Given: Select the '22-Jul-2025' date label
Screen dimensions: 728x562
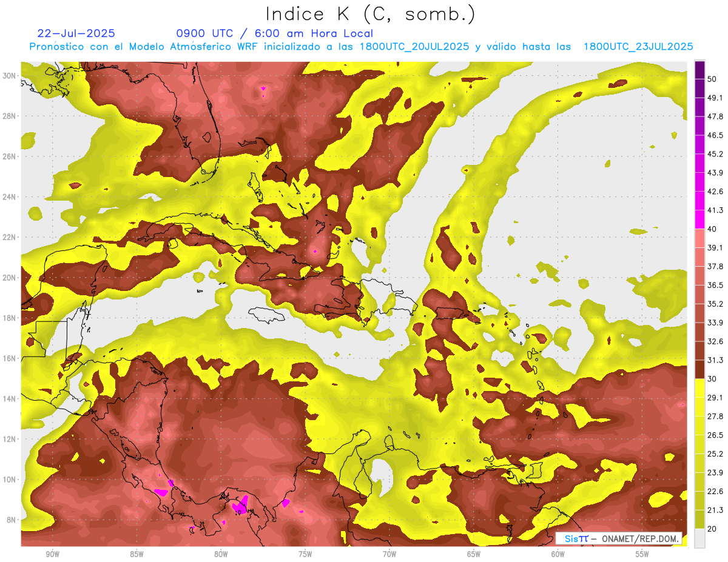Looking at the screenshot, I should [76, 33].
